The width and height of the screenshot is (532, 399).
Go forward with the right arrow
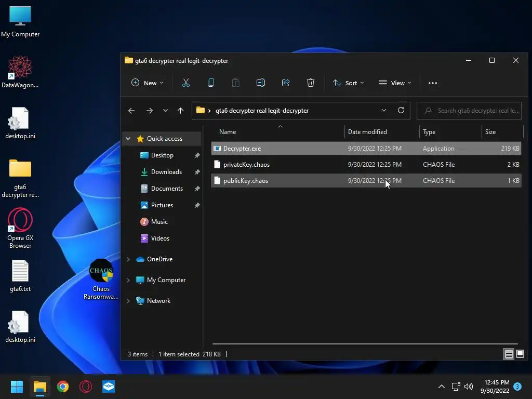[x=149, y=111]
